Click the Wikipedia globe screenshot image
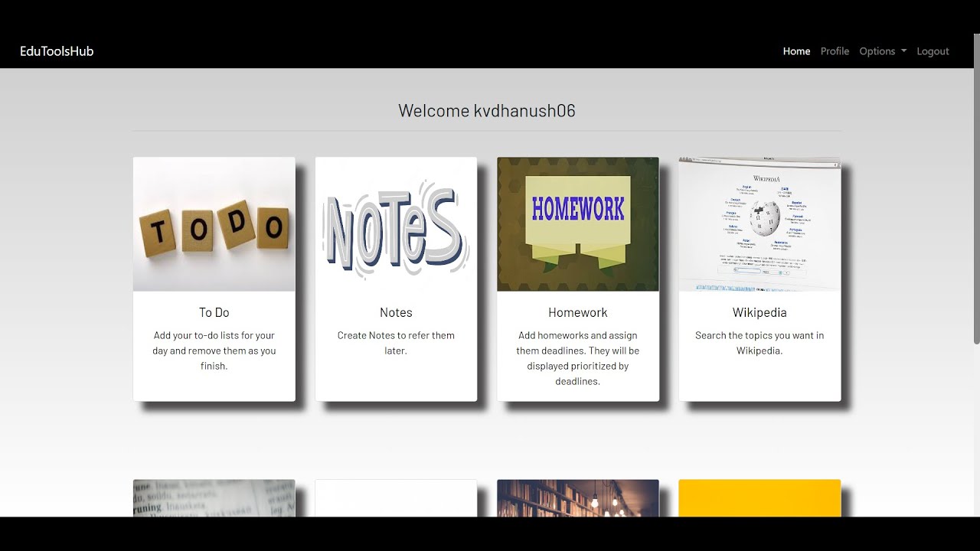 [x=759, y=224]
